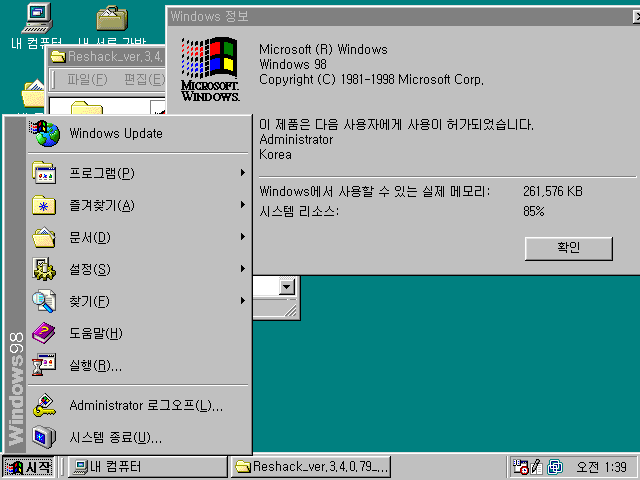The height and width of the screenshot is (480, 640).
Task: Choose 시스템 종료(U)... shutdown entry
Action: 139,438
